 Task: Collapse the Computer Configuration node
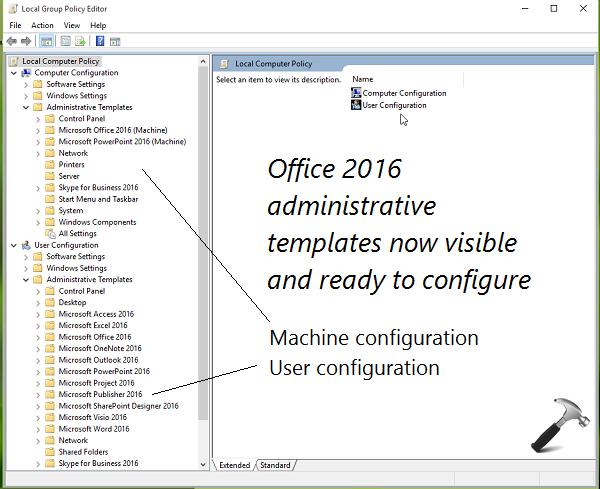pos(14,73)
